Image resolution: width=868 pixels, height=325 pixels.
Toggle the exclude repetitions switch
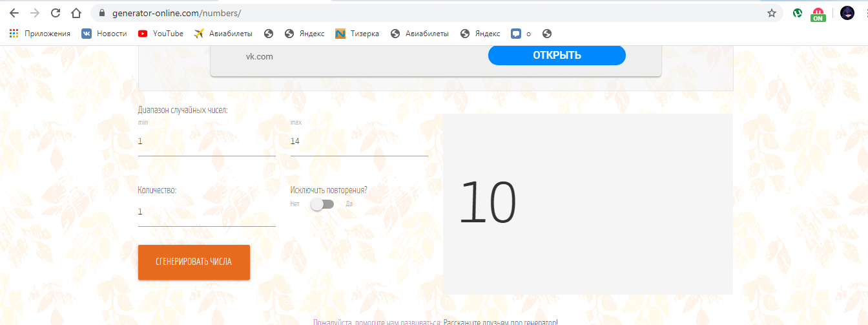pyautogui.click(x=322, y=204)
